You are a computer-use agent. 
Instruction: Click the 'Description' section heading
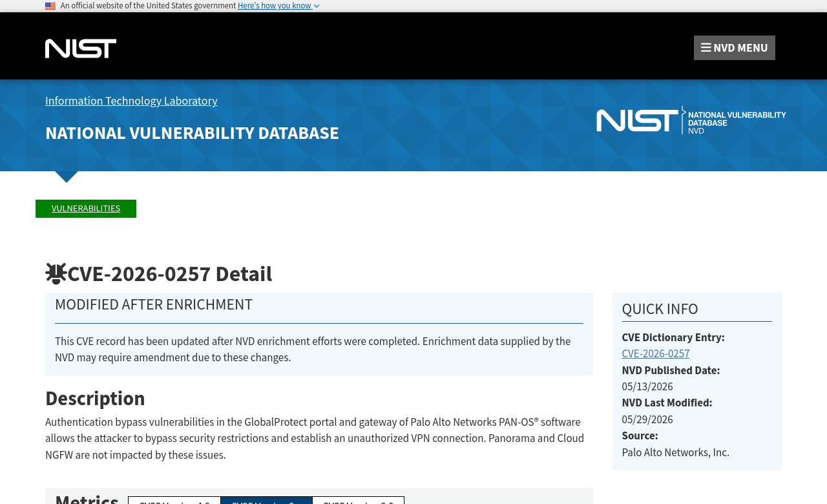95,399
